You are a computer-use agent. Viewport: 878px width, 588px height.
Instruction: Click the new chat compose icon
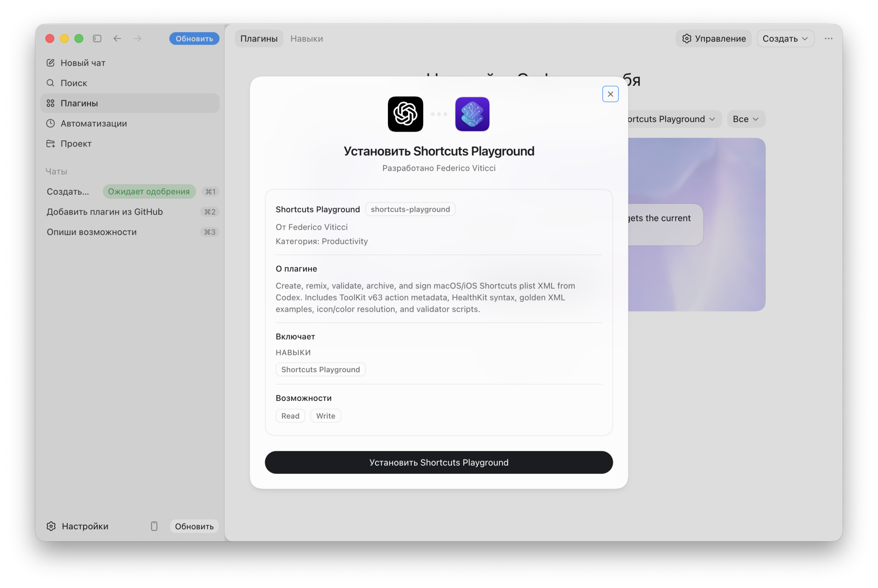[x=51, y=63]
